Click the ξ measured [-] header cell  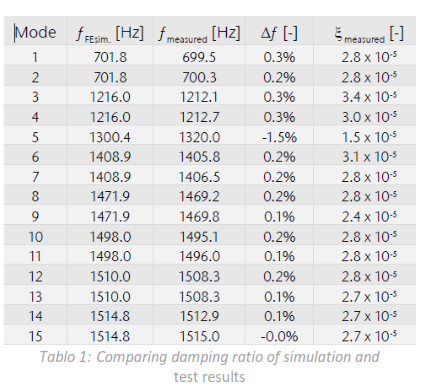(365, 33)
